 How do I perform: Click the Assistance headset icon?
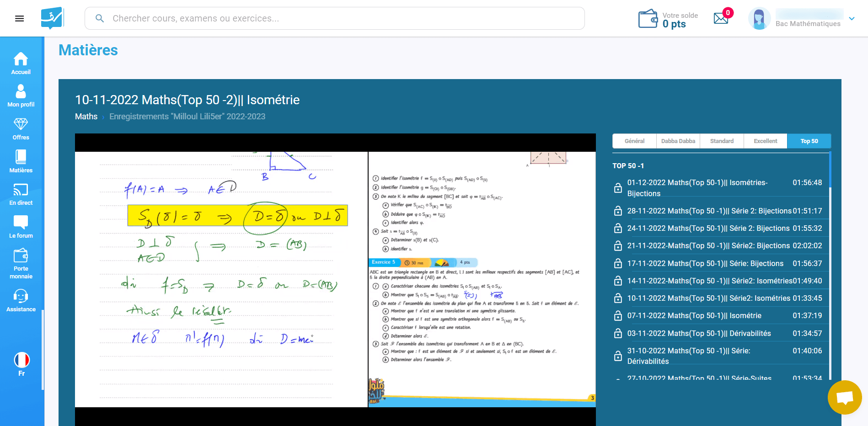[x=21, y=296]
